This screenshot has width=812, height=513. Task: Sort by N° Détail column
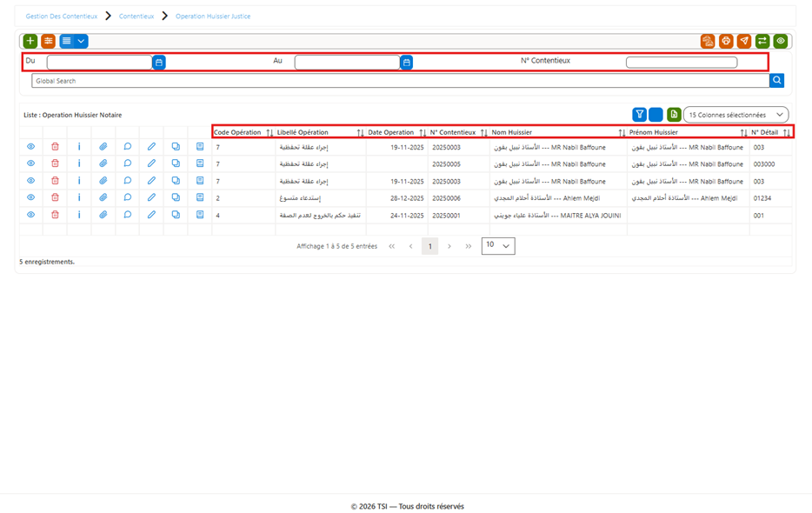click(787, 133)
